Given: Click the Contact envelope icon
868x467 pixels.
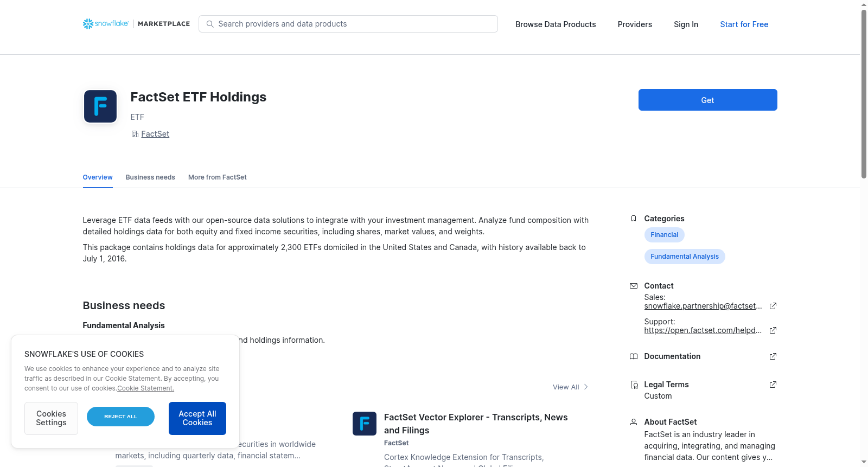Looking at the screenshot, I should (633, 286).
